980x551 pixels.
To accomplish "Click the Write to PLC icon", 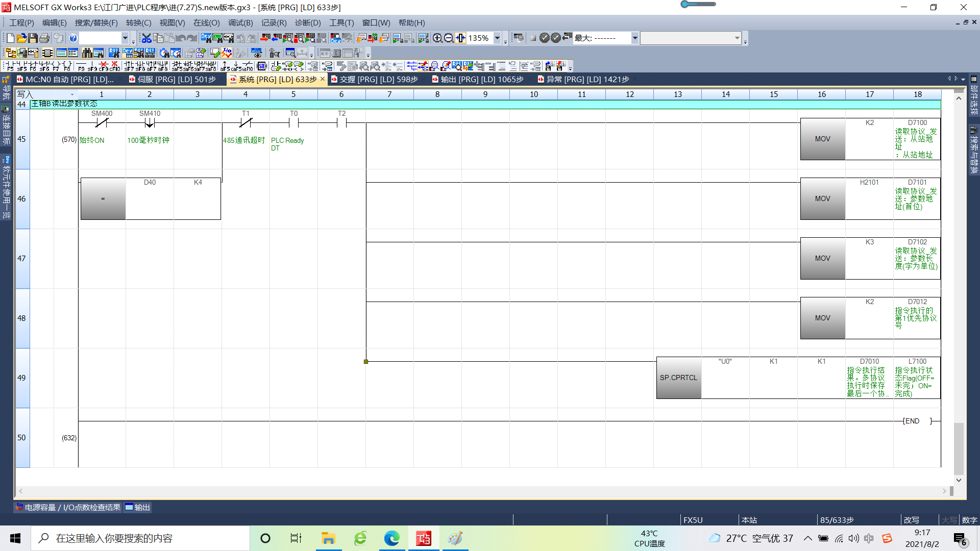I will pyautogui.click(x=264, y=38).
